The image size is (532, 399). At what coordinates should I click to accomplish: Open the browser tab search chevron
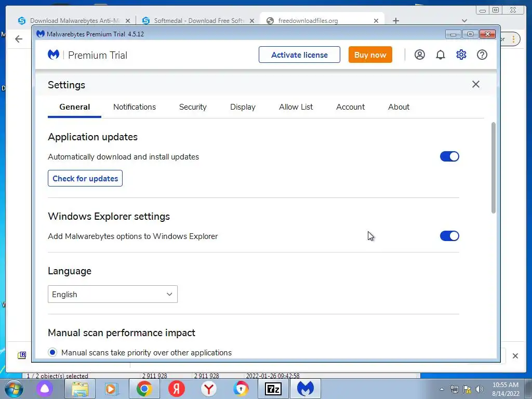pyautogui.click(x=464, y=21)
